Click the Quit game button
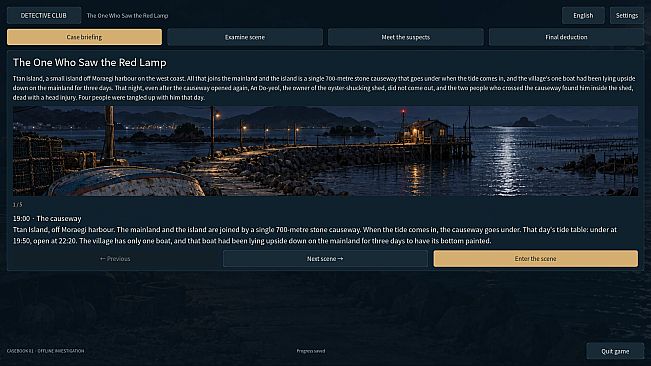This screenshot has height=366, width=651. click(615, 351)
